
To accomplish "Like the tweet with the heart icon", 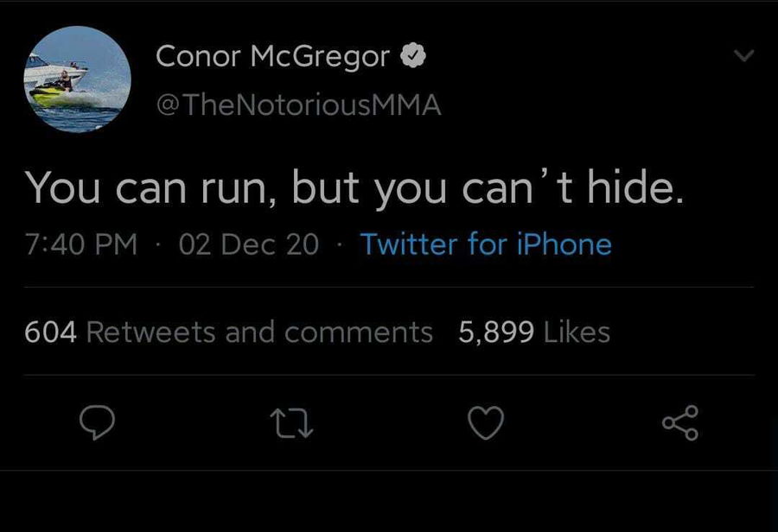I will [485, 422].
